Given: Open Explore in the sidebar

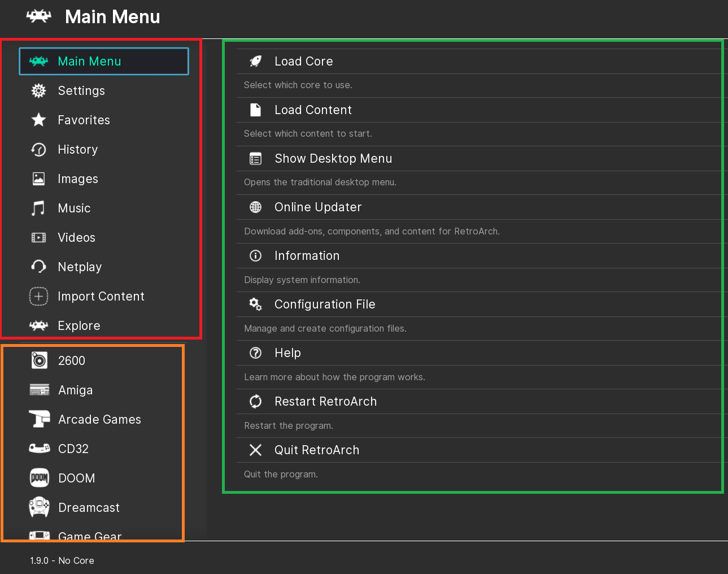Looking at the screenshot, I should coord(104,325).
